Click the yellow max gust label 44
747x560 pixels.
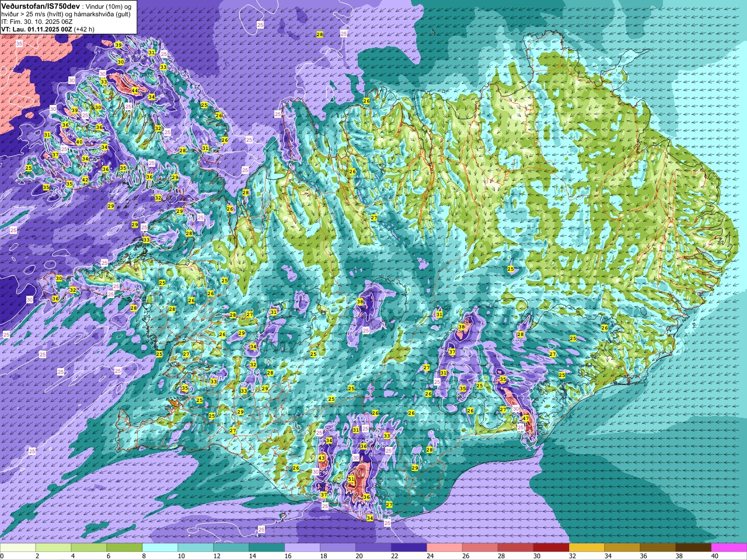[135, 90]
